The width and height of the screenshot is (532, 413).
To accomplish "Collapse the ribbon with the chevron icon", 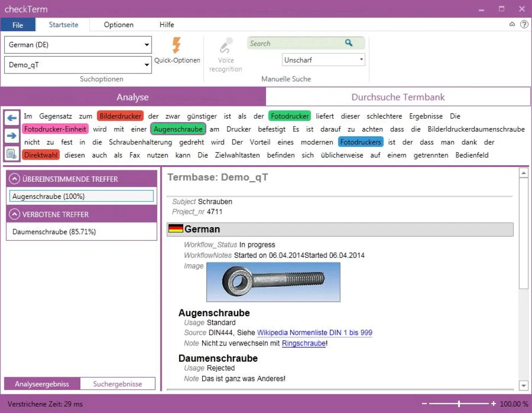I will coord(512,25).
